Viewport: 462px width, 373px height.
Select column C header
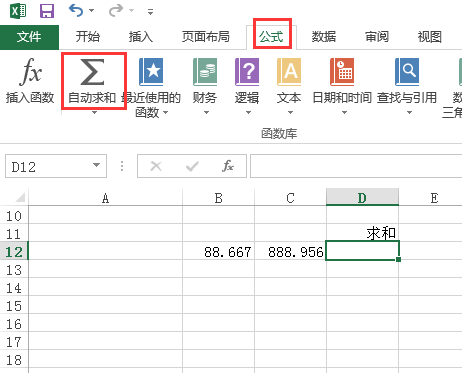(x=290, y=198)
